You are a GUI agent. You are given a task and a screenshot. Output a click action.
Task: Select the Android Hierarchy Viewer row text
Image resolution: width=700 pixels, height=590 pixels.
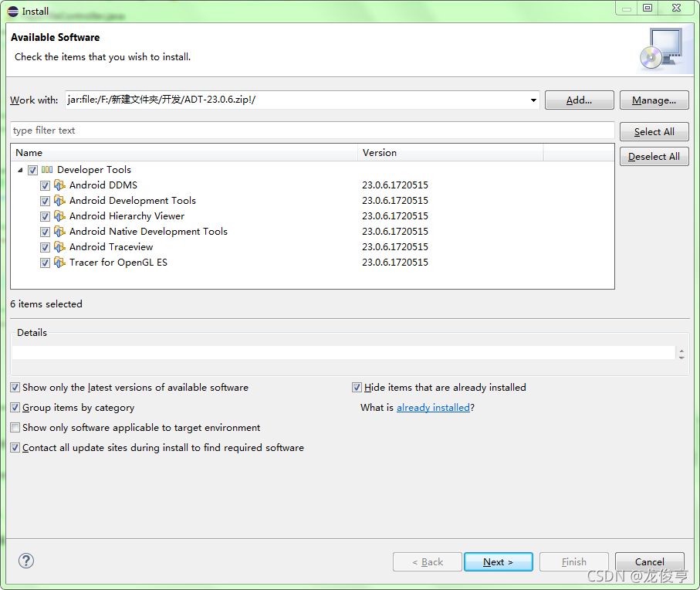pos(127,216)
